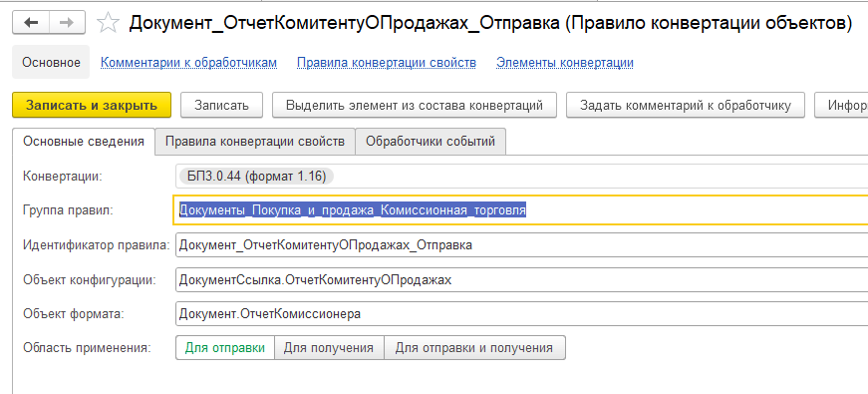Select Для получения scope option

point(329,348)
